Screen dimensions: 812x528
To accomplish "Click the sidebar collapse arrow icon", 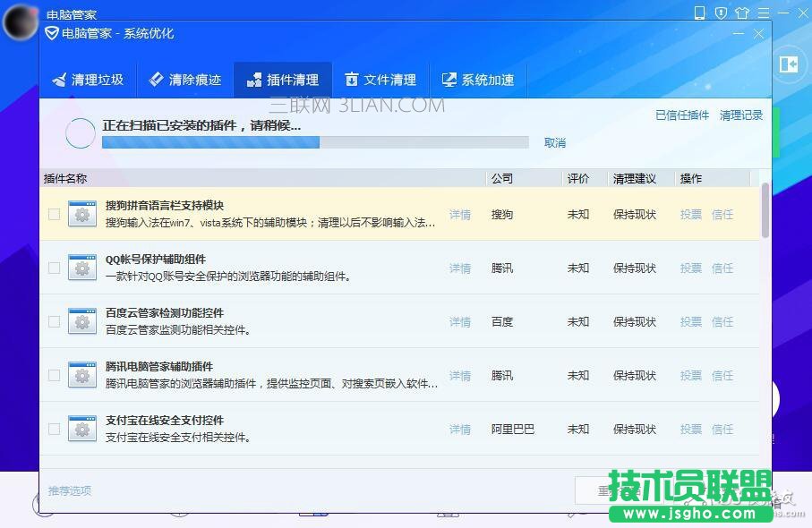I will point(789,64).
